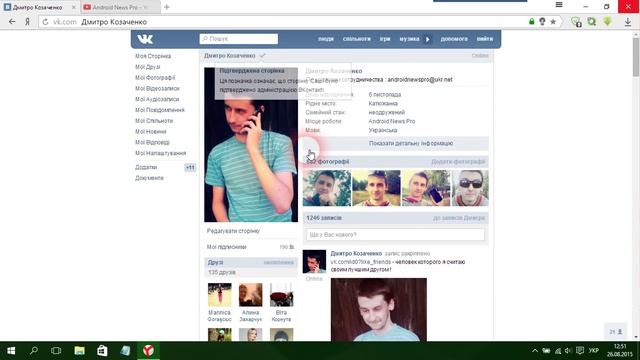This screenshot has height=360, width=640.
Task: Open Моя Сторінка in the sidebar
Action: [x=153, y=56]
